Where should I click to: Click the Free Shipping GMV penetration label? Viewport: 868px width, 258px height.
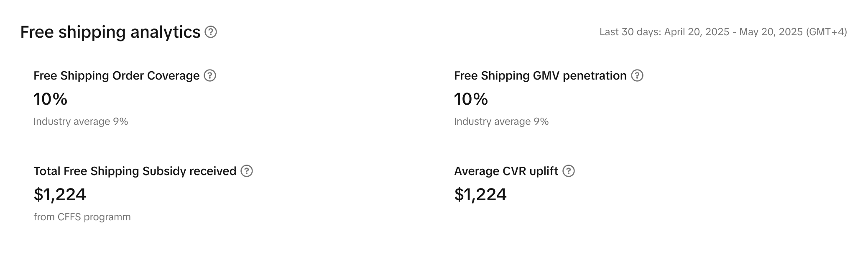click(x=540, y=75)
